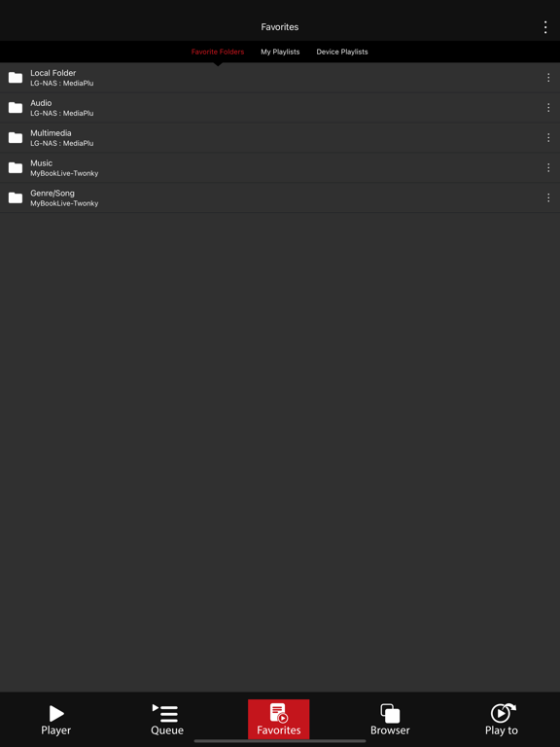Click the Multimedia folder icon
Viewport: 560px width, 747px height.
(16, 138)
